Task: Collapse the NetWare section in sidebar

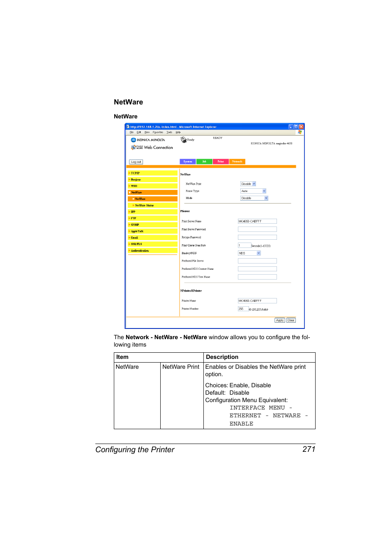Action: [x=129, y=192]
